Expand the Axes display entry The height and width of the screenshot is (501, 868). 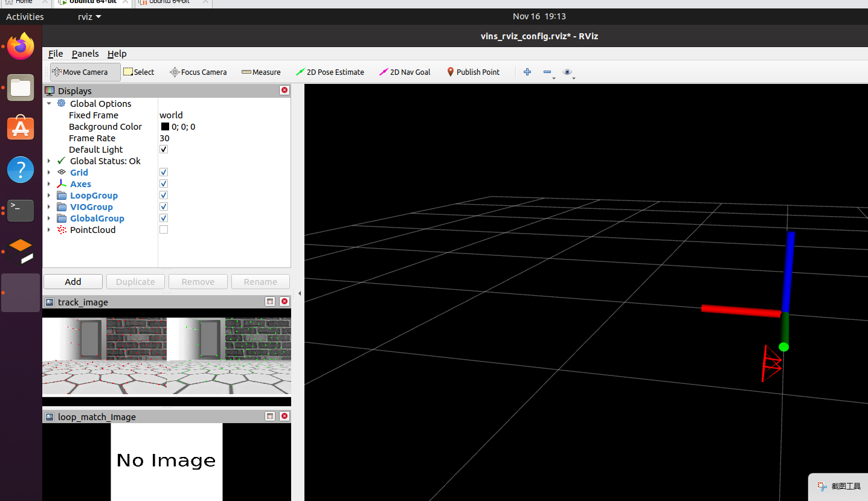coord(49,183)
